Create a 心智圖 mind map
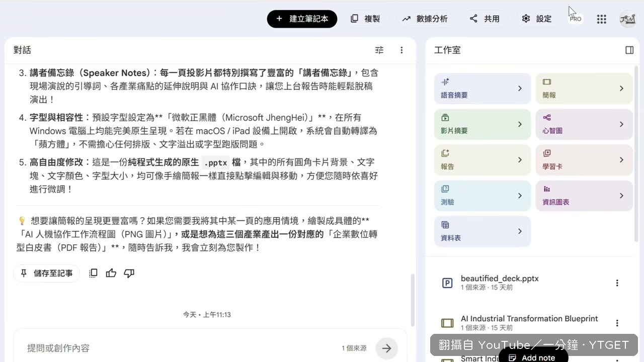Screen dimensions: 644x362 coord(584,124)
